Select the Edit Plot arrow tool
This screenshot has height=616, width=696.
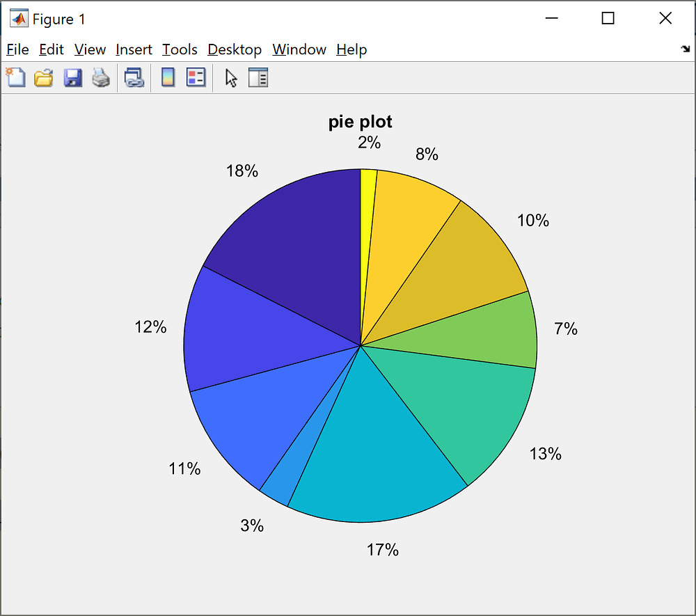231,77
